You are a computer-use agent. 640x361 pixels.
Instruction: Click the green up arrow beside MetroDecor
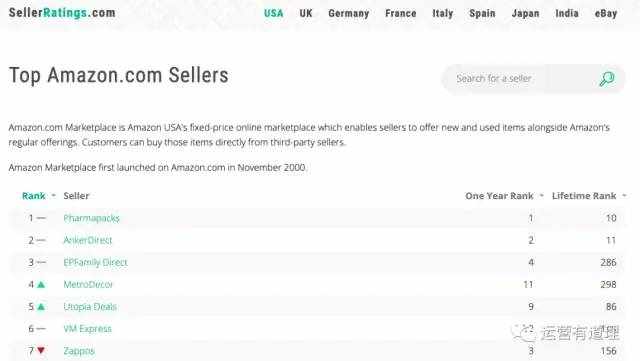coord(41,285)
